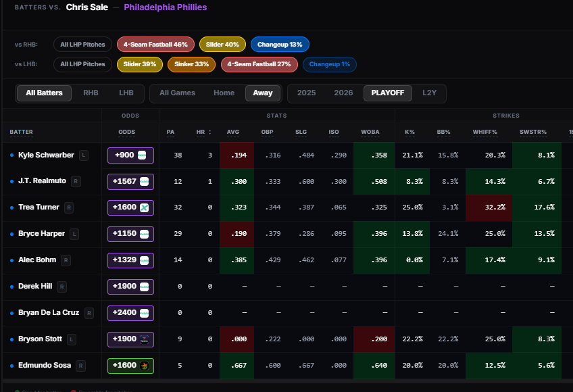The image size is (573, 392).
Task: Click sportsbook icon in Kyle Schwarber's odds
Action: pos(142,155)
